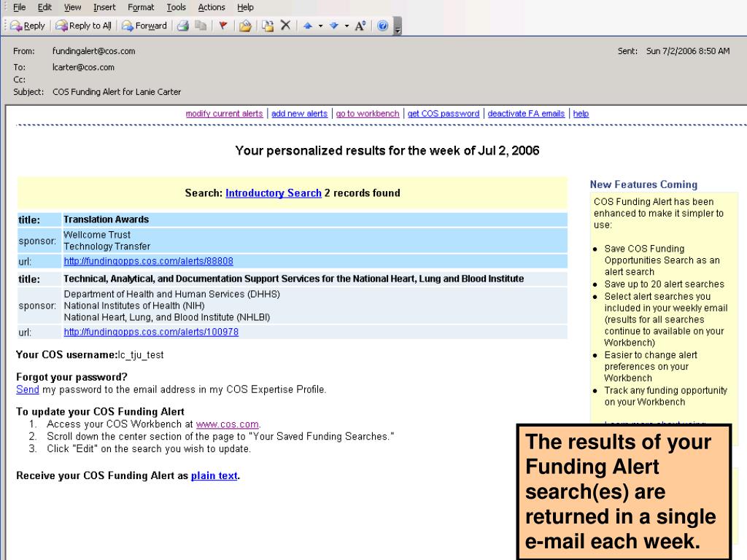Go to the previous item with the up arrow
This screenshot has width=747, height=560.
[x=308, y=26]
